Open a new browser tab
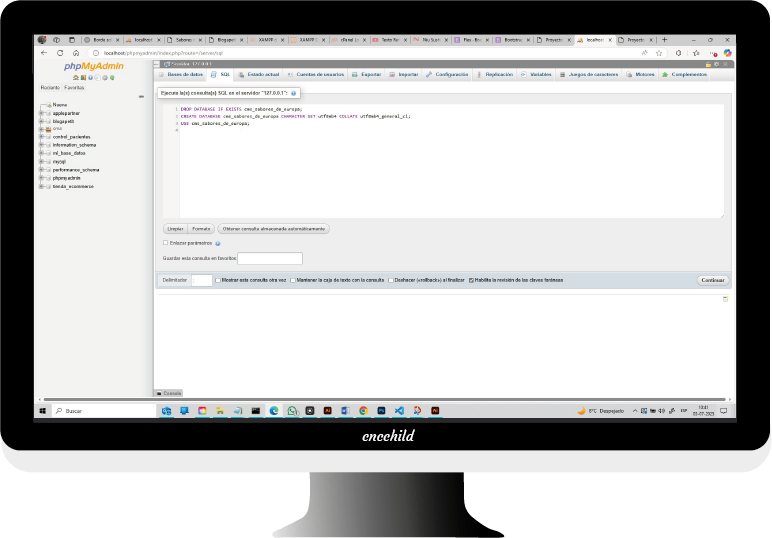This screenshot has height=538, width=772. (x=664, y=39)
